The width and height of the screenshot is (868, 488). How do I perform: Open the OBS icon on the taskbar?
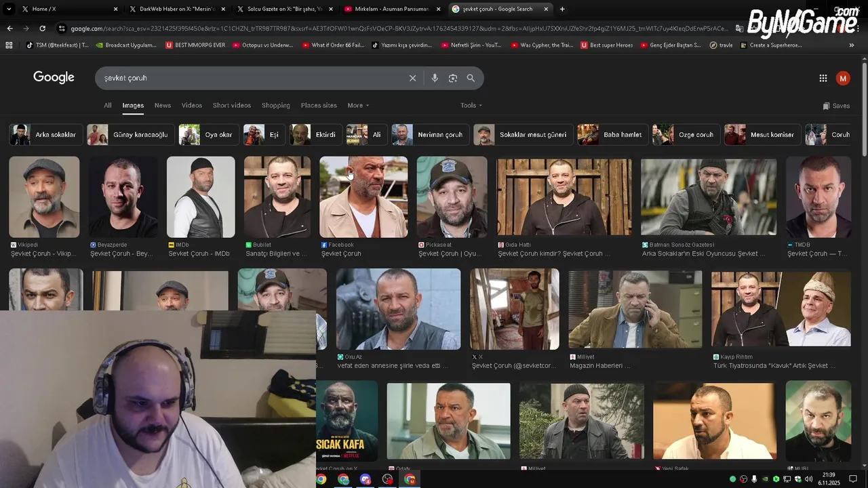(387, 479)
